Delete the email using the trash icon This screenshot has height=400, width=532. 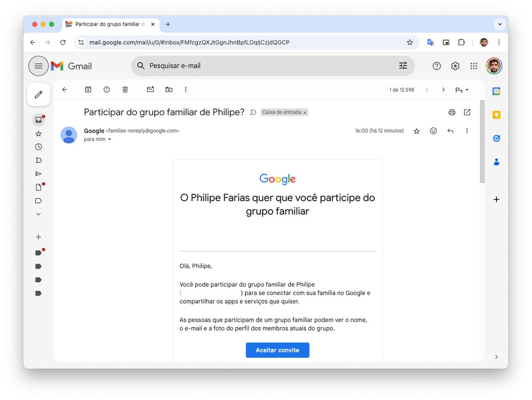pos(125,89)
